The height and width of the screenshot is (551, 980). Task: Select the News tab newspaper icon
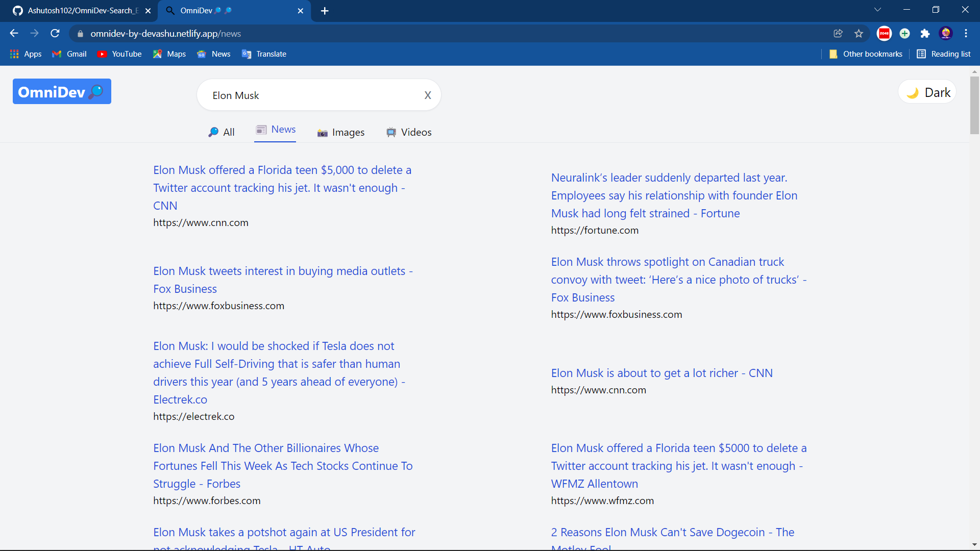pos(262,130)
